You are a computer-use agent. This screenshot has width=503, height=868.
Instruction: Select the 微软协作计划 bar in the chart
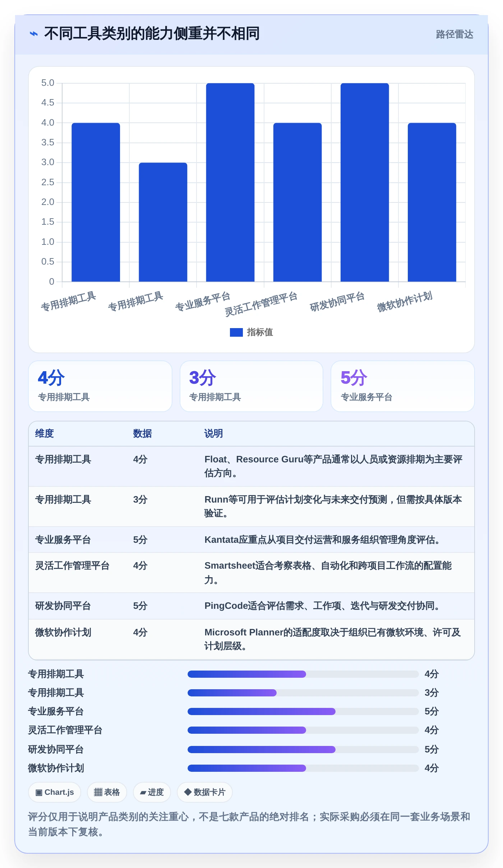pyautogui.click(x=432, y=202)
